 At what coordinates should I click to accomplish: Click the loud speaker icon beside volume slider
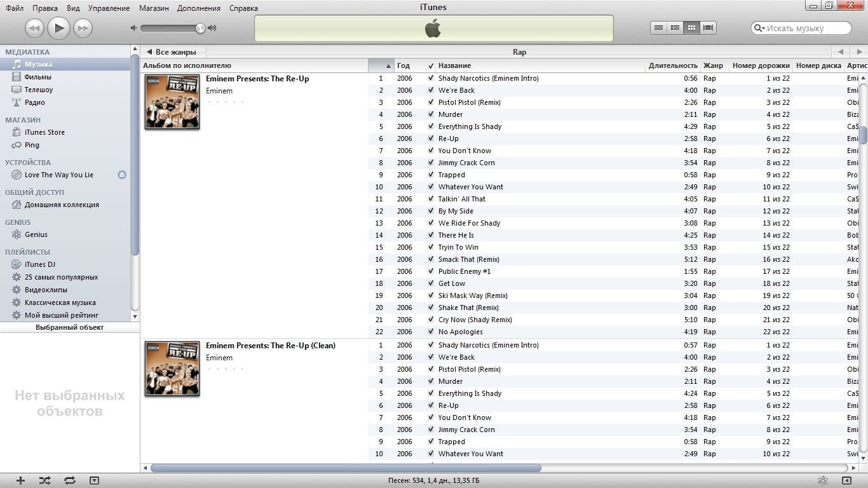pos(212,28)
